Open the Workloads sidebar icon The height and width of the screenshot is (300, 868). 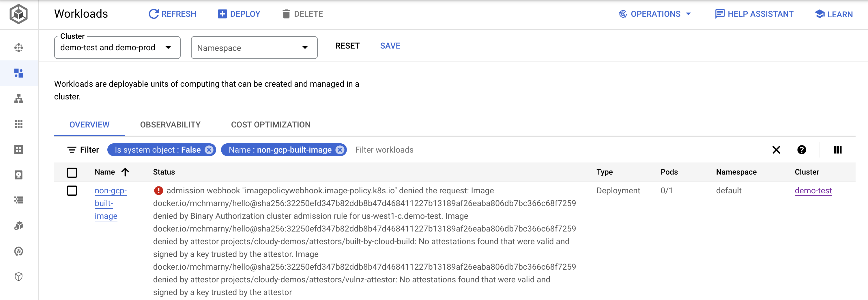(x=18, y=73)
